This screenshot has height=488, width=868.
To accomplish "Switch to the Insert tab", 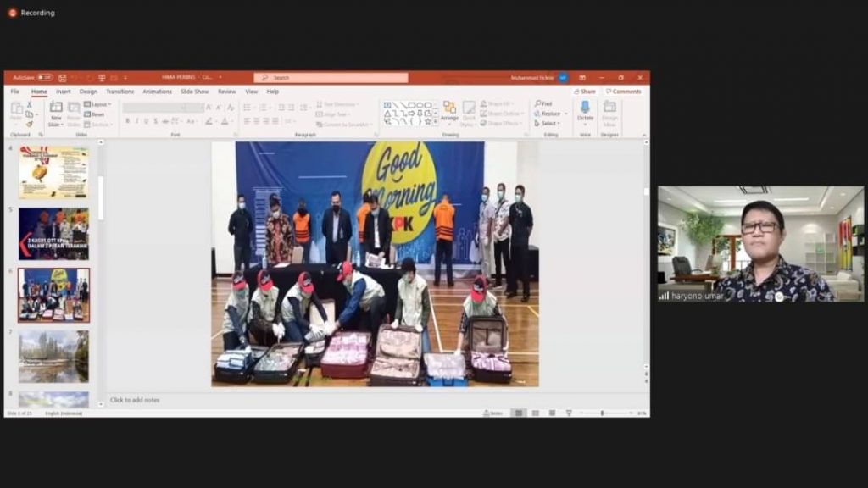I will point(63,91).
